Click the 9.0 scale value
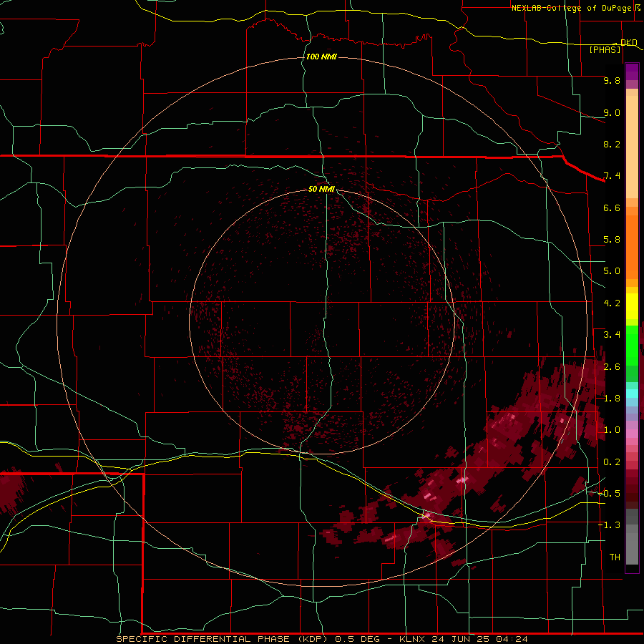 [x=612, y=112]
